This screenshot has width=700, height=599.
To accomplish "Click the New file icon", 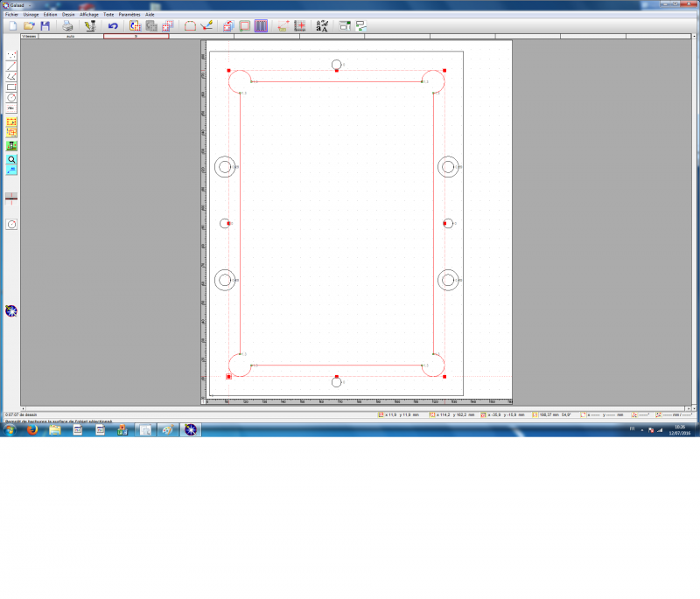I will (12, 26).
